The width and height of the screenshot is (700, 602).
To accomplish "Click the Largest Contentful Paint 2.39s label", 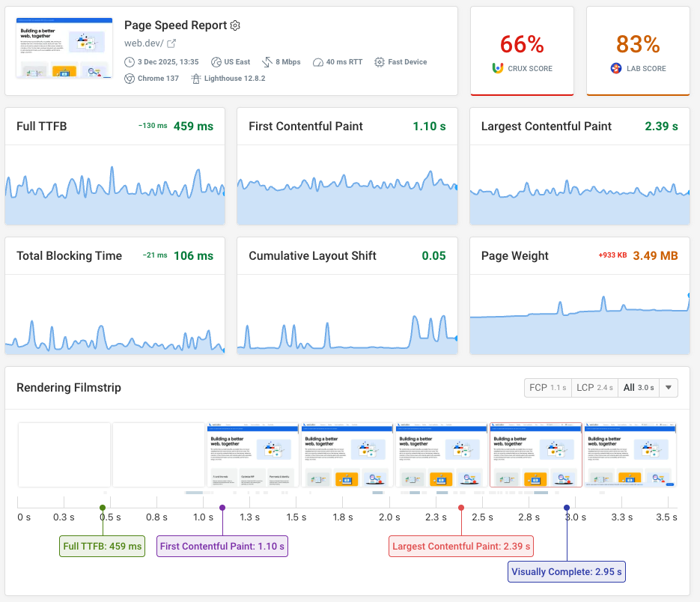I will point(461,546).
